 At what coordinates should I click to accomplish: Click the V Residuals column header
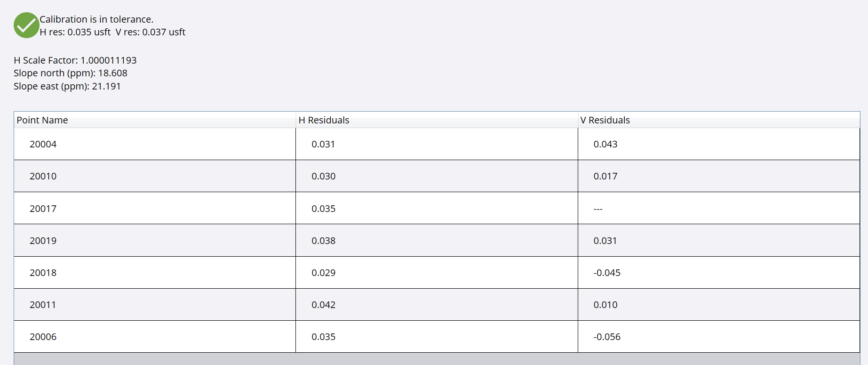click(x=605, y=120)
